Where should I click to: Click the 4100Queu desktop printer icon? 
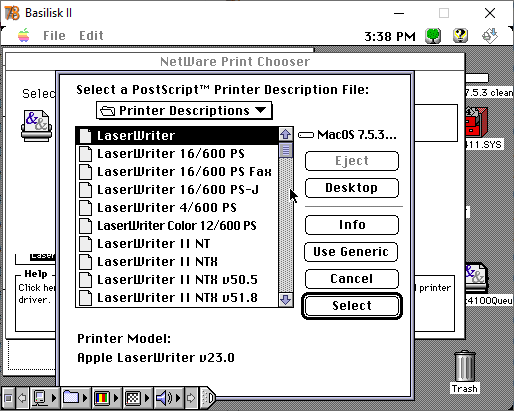coord(476,277)
